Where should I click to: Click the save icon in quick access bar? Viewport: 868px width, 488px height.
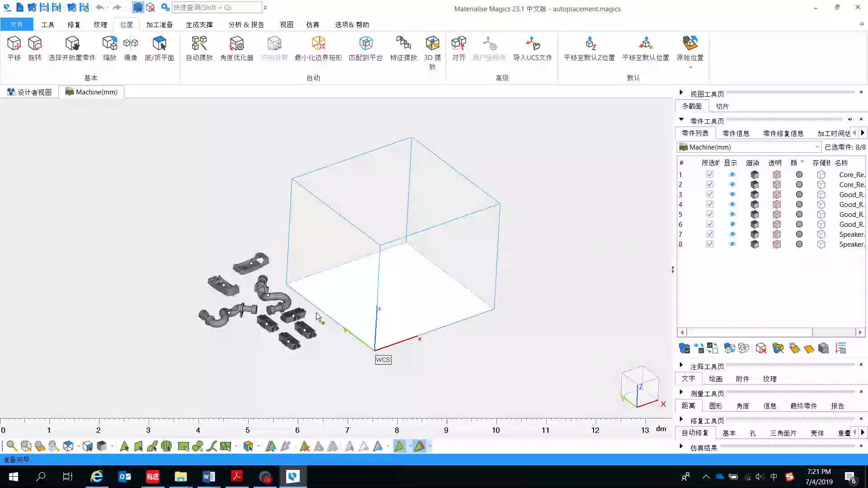[x=44, y=7]
